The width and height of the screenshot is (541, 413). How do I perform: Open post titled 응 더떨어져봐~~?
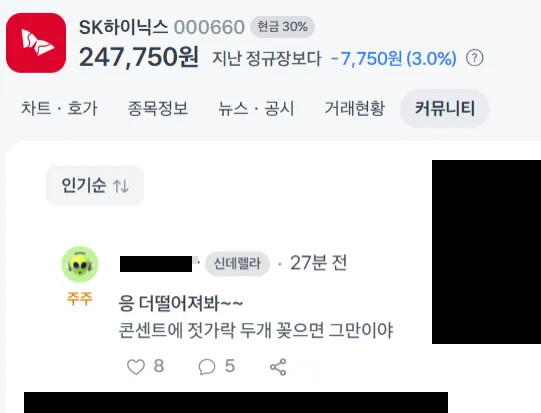pos(181,304)
